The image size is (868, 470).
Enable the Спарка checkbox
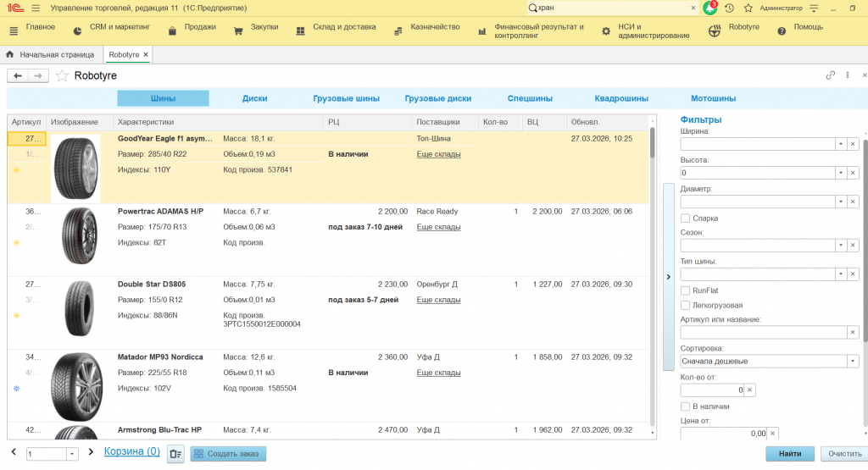pyautogui.click(x=685, y=218)
